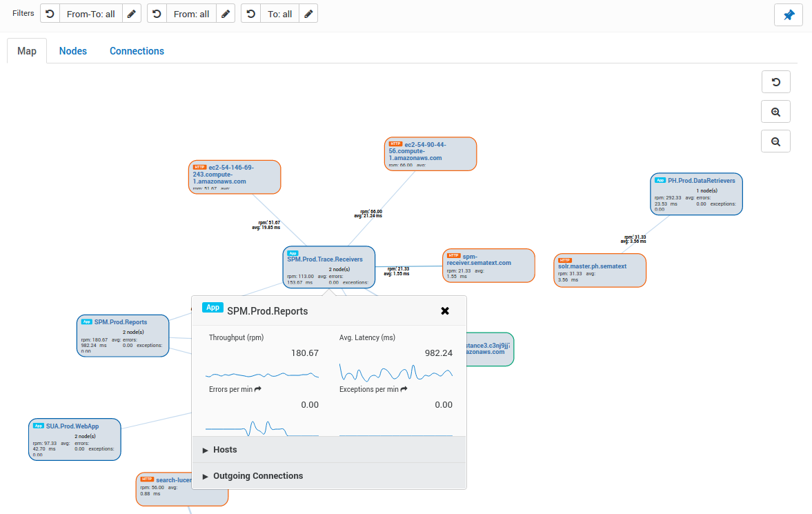Click the From-To: all filter button
The width and height of the screenshot is (812, 514).
(x=91, y=14)
